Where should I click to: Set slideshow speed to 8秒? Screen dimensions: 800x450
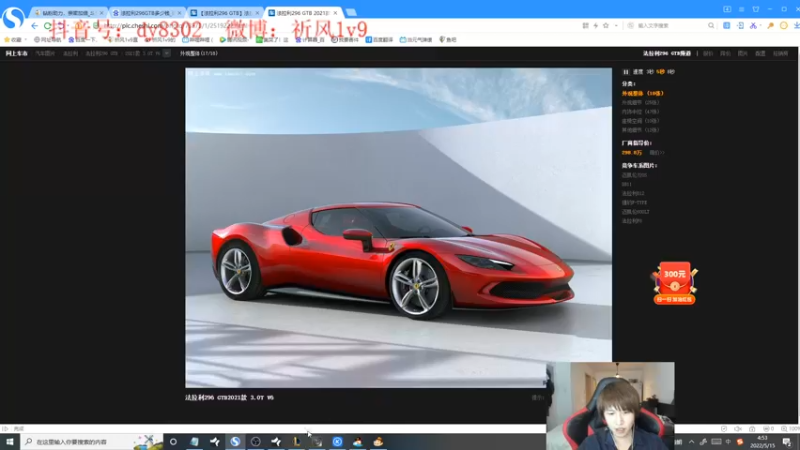coord(671,72)
